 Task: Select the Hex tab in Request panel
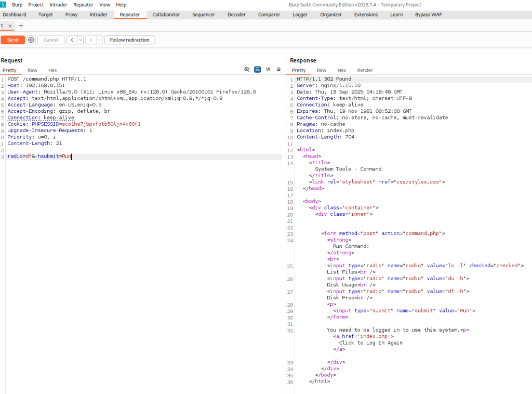click(52, 70)
